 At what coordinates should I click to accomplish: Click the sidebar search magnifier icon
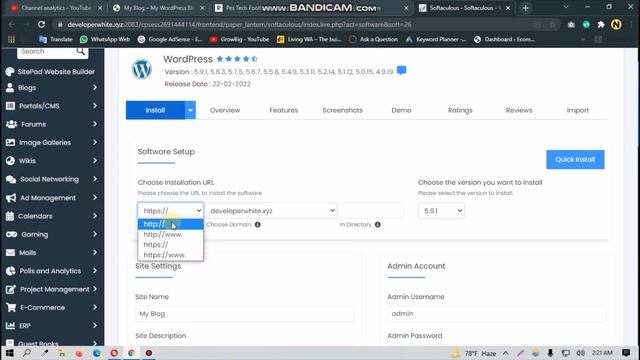pos(81,51)
